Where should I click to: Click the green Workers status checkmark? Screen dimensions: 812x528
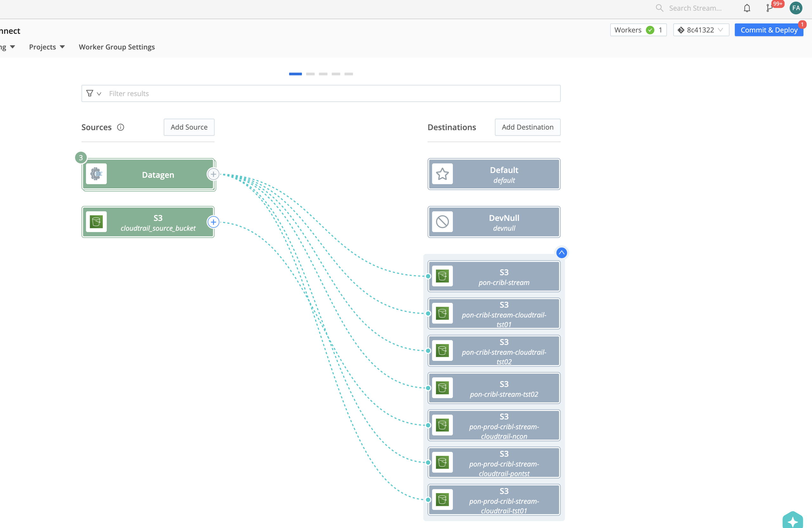pyautogui.click(x=650, y=30)
